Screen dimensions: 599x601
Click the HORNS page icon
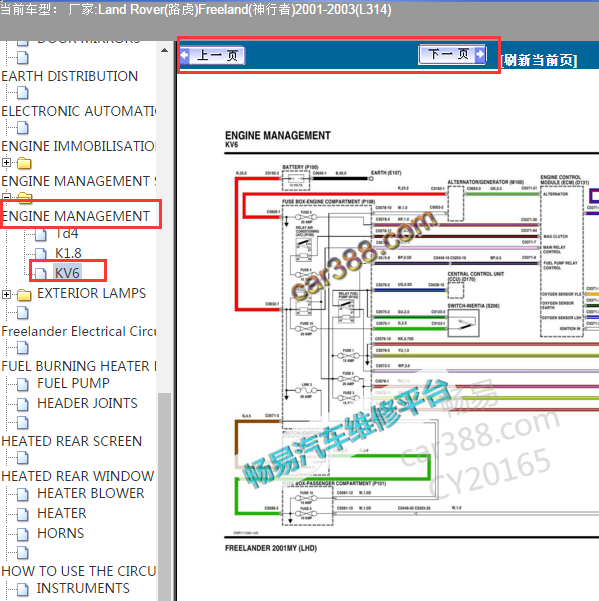point(23,534)
